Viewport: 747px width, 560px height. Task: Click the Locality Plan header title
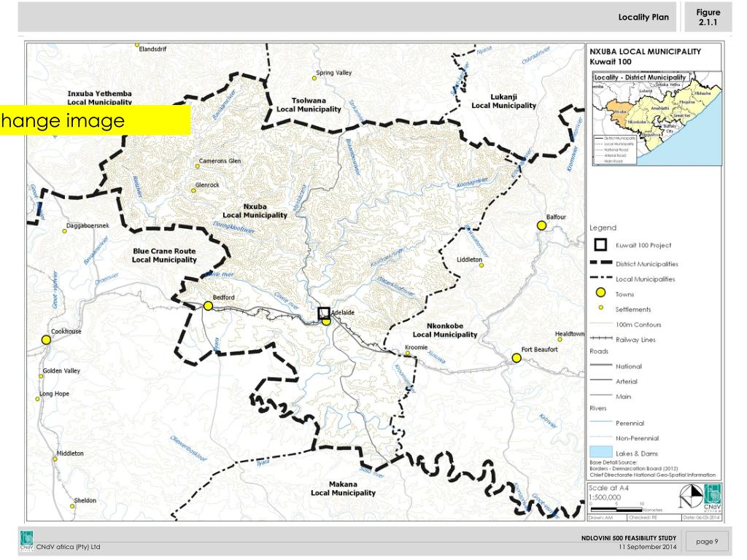[643, 17]
